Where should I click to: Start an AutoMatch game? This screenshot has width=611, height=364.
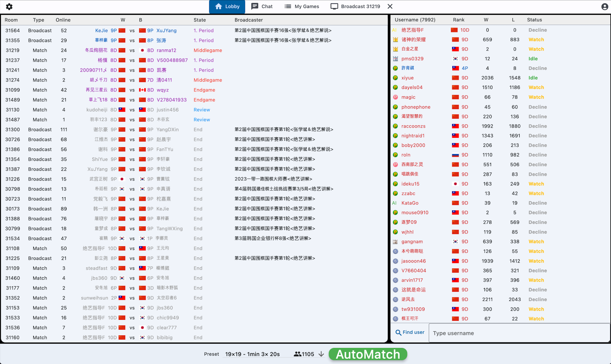(368, 354)
